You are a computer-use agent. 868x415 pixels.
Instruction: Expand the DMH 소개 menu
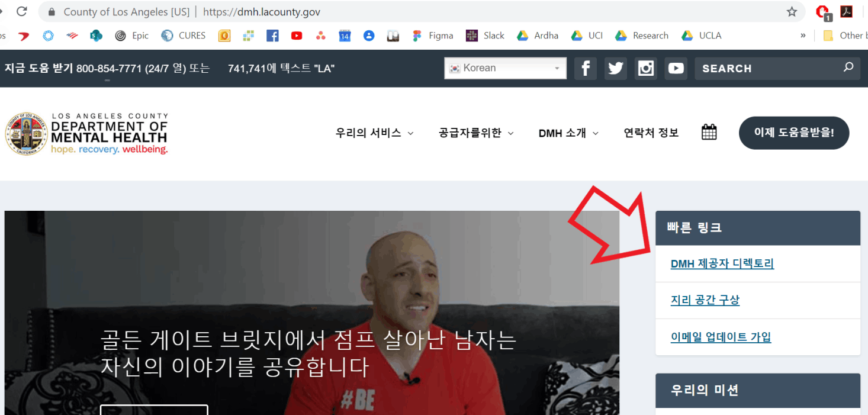(x=568, y=133)
